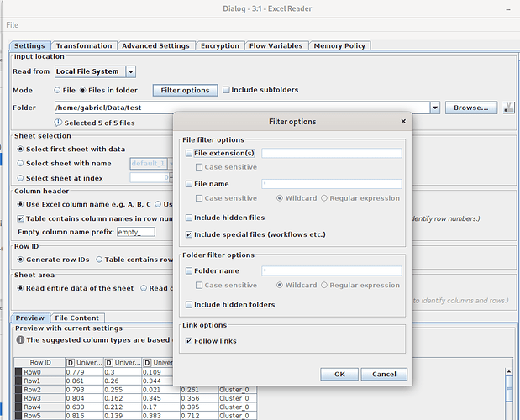Click scroll up arrow of preview table

tap(509, 371)
